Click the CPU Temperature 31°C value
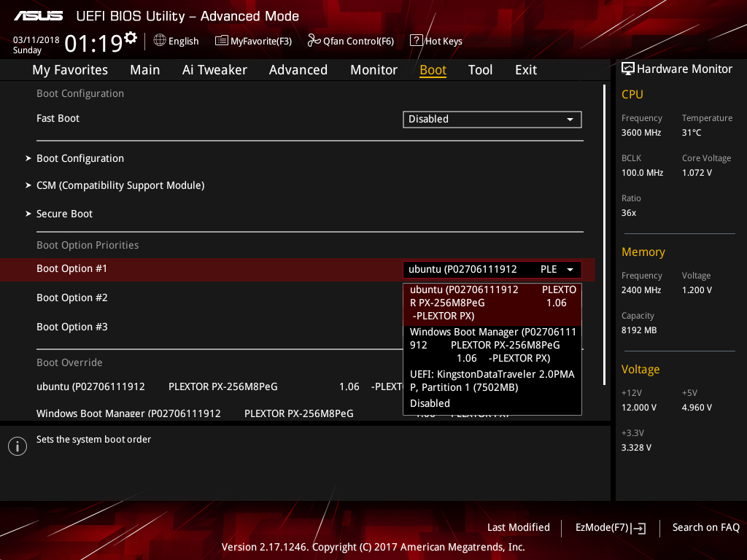Image resolution: width=747 pixels, height=560 pixels. 692,133
